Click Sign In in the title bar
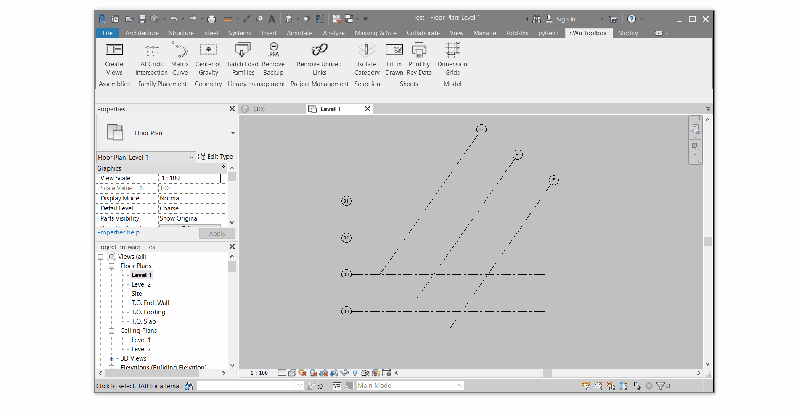This screenshot has width=800, height=414. click(x=565, y=19)
